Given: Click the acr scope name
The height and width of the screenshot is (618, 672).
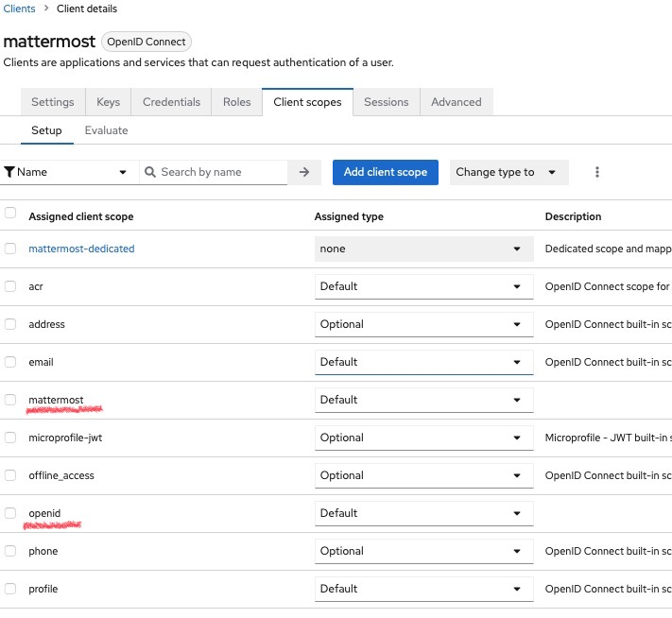Looking at the screenshot, I should [x=36, y=286].
